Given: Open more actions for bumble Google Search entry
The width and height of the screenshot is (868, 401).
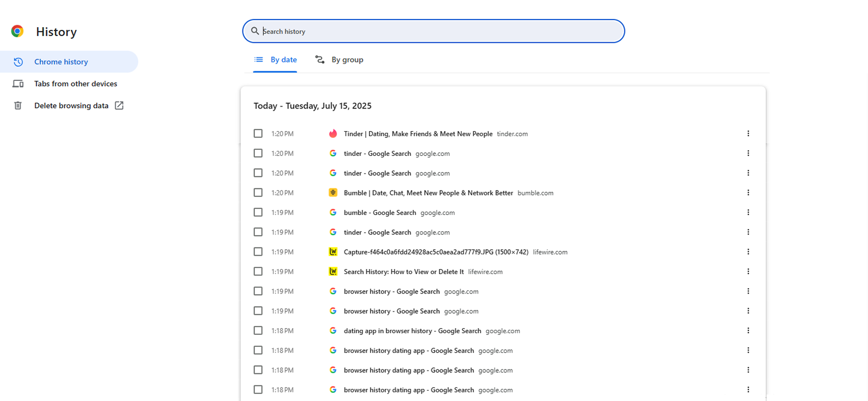Looking at the screenshot, I should pos(748,212).
